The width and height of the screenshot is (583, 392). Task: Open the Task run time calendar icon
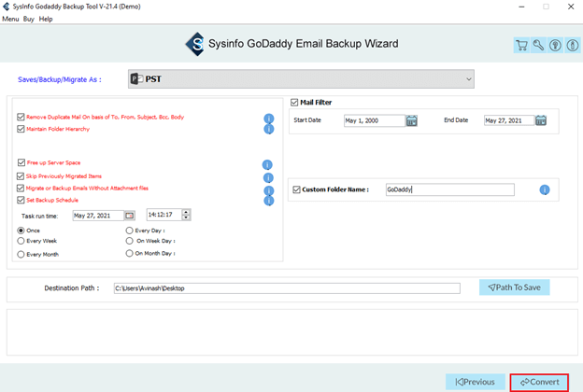[130, 216]
